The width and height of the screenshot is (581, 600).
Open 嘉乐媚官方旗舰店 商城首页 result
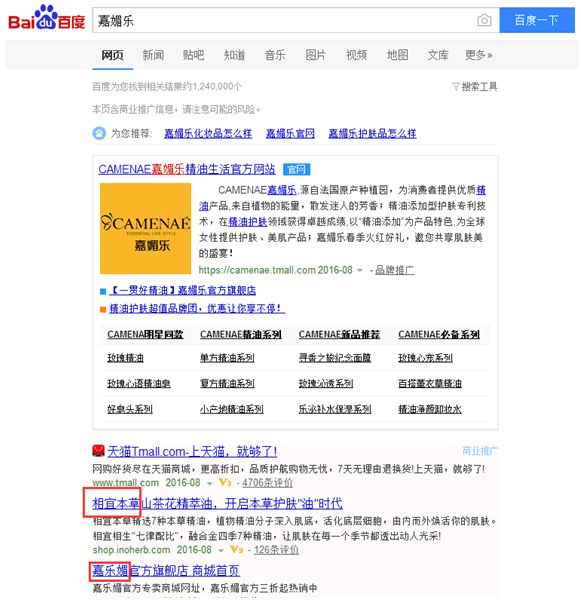pyautogui.click(x=166, y=571)
